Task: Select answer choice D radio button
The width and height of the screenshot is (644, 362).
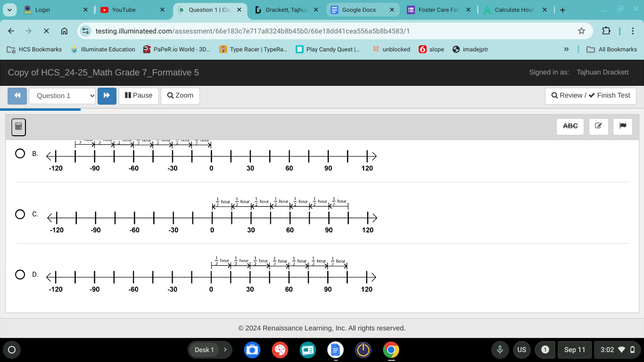Action: click(x=20, y=274)
